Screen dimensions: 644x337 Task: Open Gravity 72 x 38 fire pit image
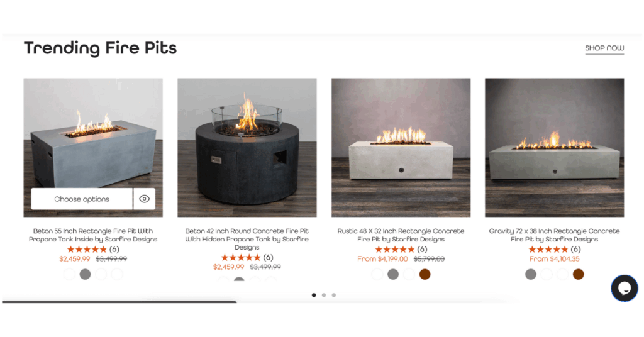point(555,147)
